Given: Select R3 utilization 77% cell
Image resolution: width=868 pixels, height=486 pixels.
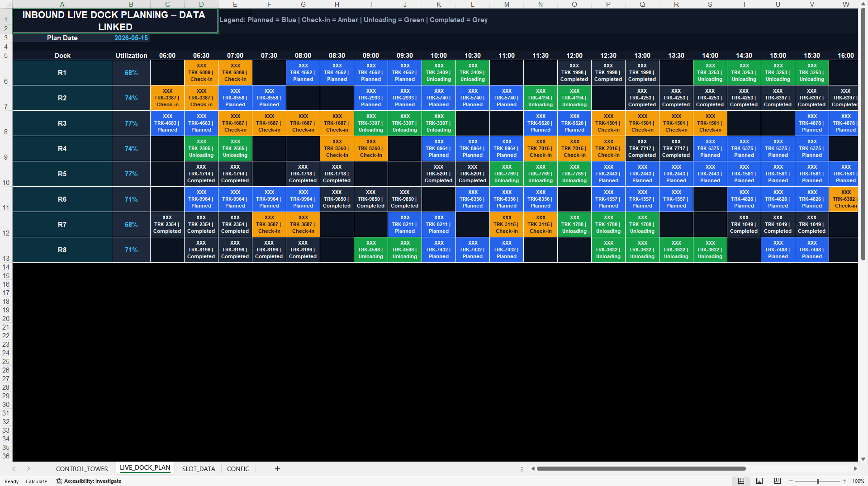Looking at the screenshot, I should (x=131, y=123).
